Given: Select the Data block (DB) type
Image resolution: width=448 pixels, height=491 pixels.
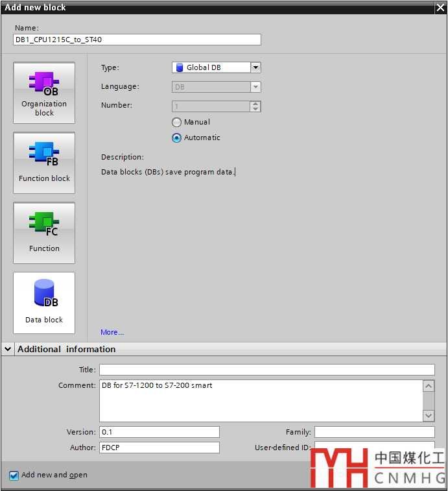Looking at the screenshot, I should tap(44, 303).
